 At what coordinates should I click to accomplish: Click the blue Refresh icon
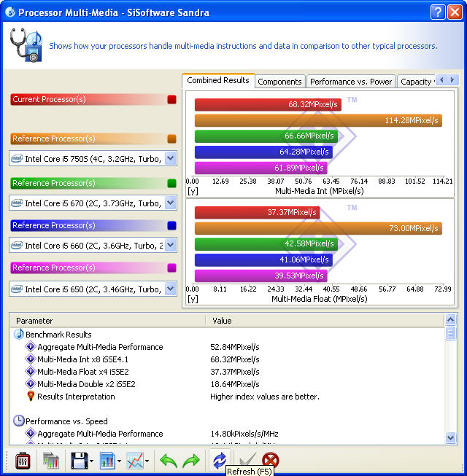click(220, 460)
